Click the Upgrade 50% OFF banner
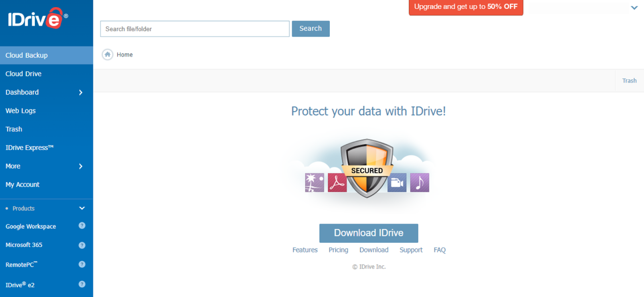The width and height of the screenshot is (644, 297). pyautogui.click(x=466, y=7)
